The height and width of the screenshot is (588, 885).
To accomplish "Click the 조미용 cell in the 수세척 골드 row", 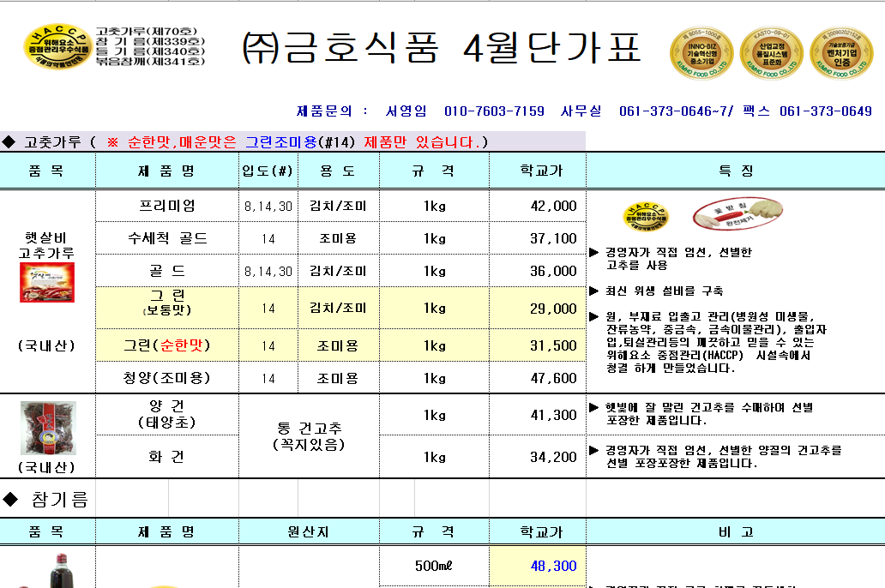I will (x=338, y=238).
